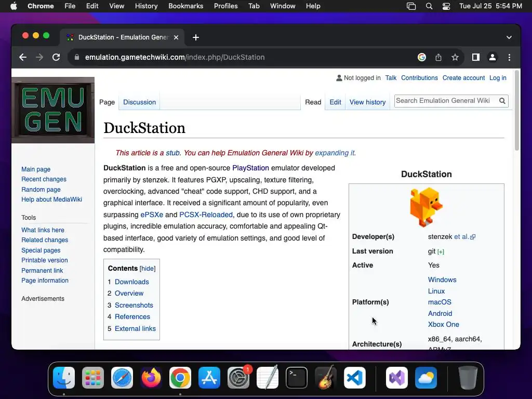Image resolution: width=532 pixels, height=399 pixels.
Task: Select the Read tab
Action: point(313,102)
